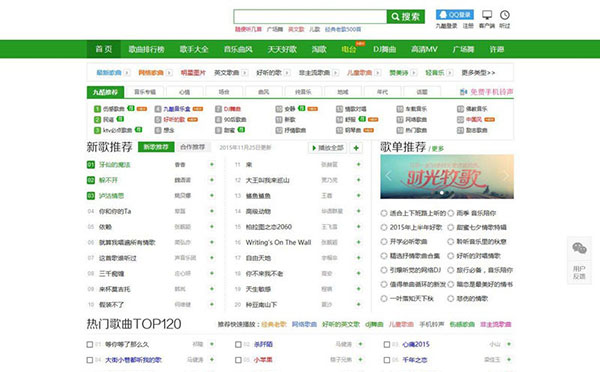Open the 杀阡陌 song link
Image resolution: width=600 pixels, height=372 pixels.
[x=263, y=344]
